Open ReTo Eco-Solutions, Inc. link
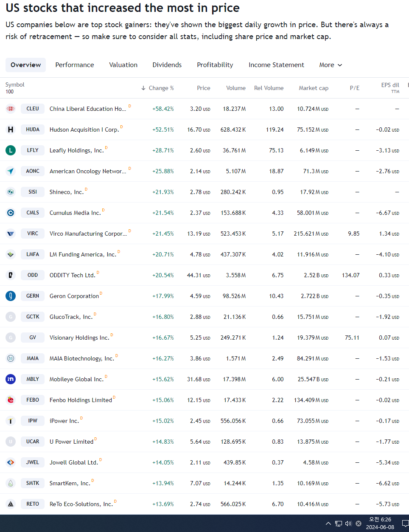 click(81, 504)
